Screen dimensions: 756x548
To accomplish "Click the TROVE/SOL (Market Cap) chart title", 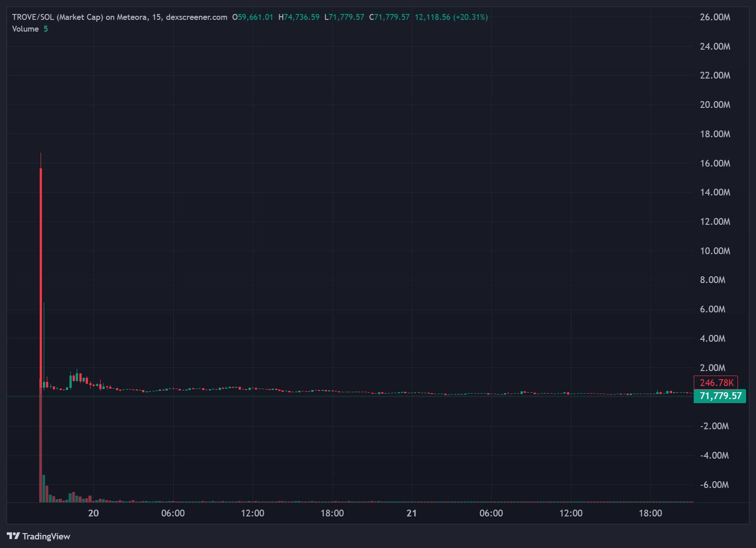I will (x=57, y=17).
